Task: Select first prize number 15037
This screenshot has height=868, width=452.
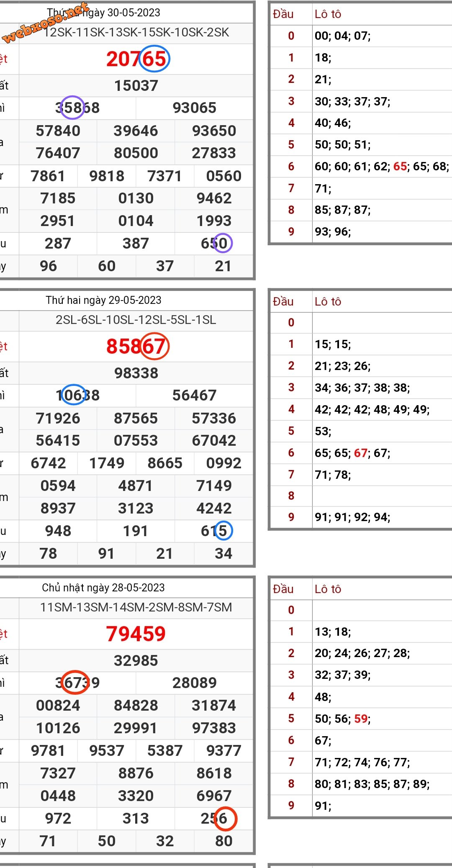Action: (136, 86)
